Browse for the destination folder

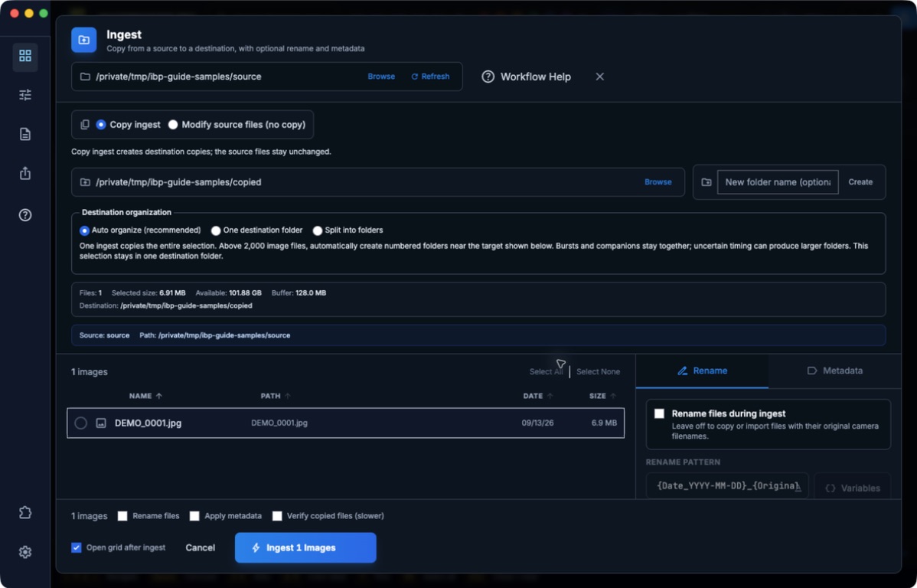click(658, 182)
